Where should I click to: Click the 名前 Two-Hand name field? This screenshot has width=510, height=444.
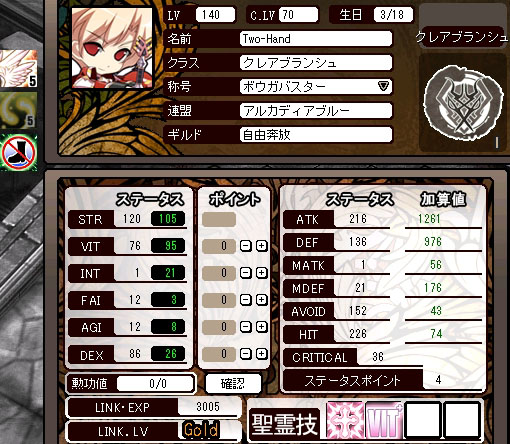tap(315, 39)
